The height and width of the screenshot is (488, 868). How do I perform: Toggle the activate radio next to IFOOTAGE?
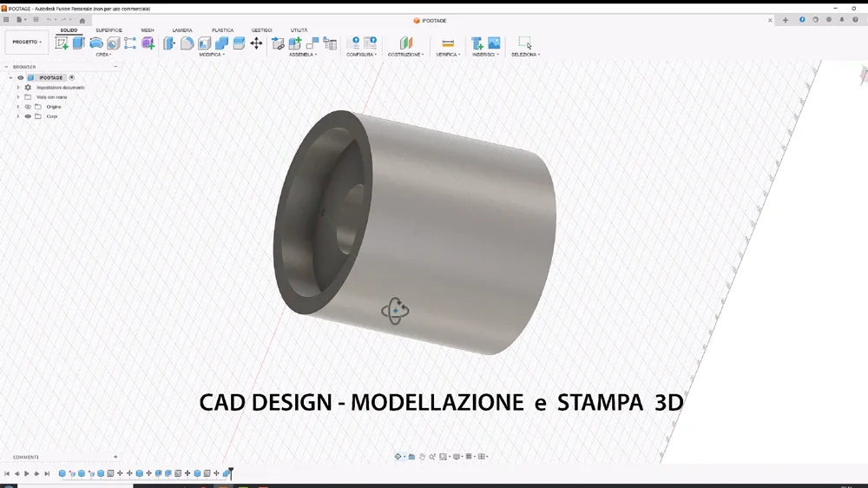tap(71, 77)
